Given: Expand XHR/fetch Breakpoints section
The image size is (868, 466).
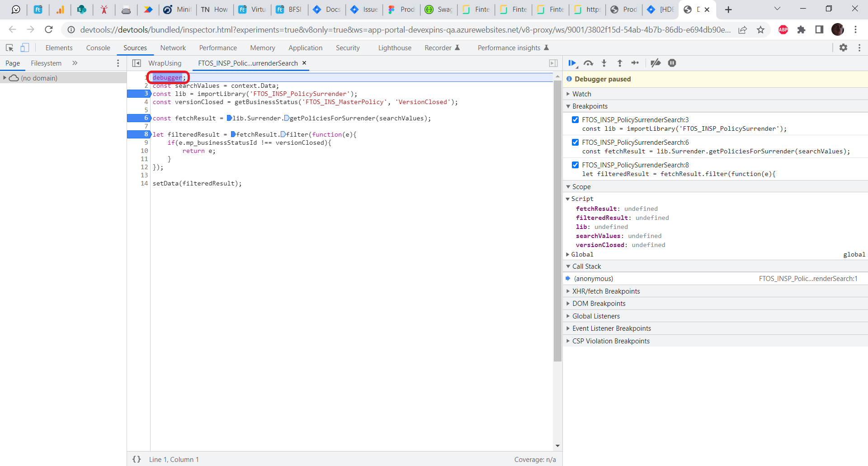Looking at the screenshot, I should pos(606,291).
